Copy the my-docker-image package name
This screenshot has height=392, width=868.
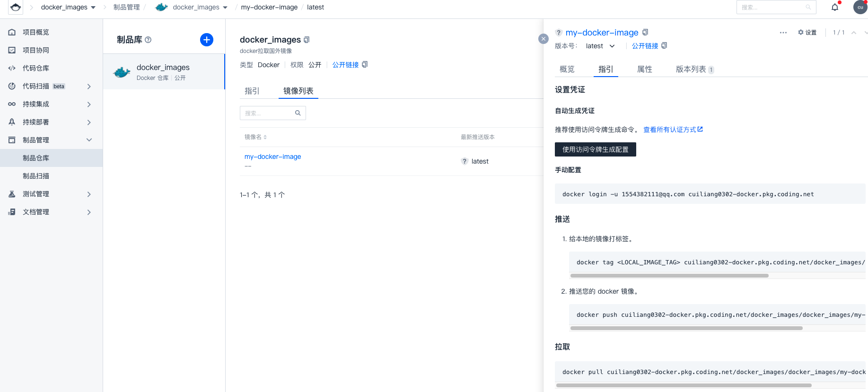pyautogui.click(x=645, y=32)
